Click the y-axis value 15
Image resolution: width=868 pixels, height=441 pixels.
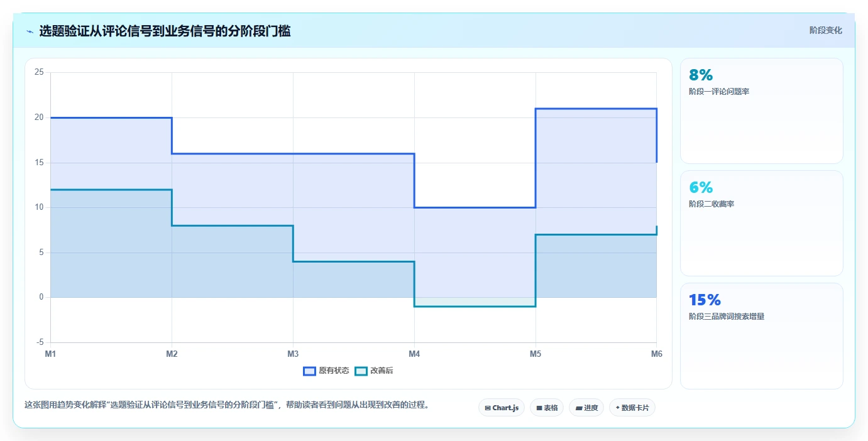coord(39,163)
